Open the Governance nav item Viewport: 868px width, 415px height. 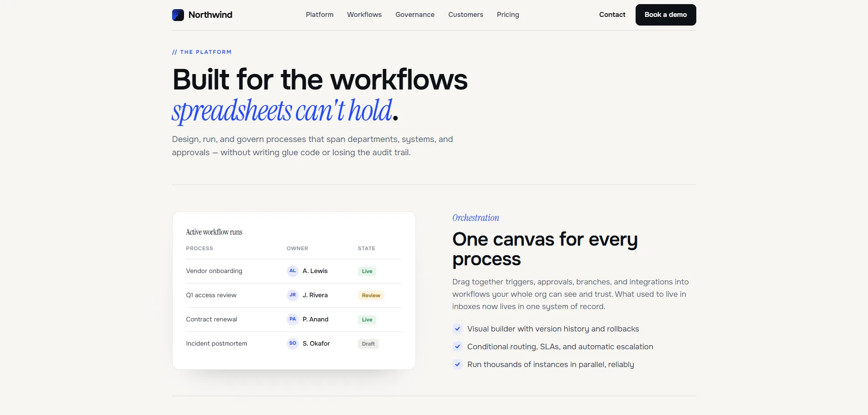(x=415, y=15)
